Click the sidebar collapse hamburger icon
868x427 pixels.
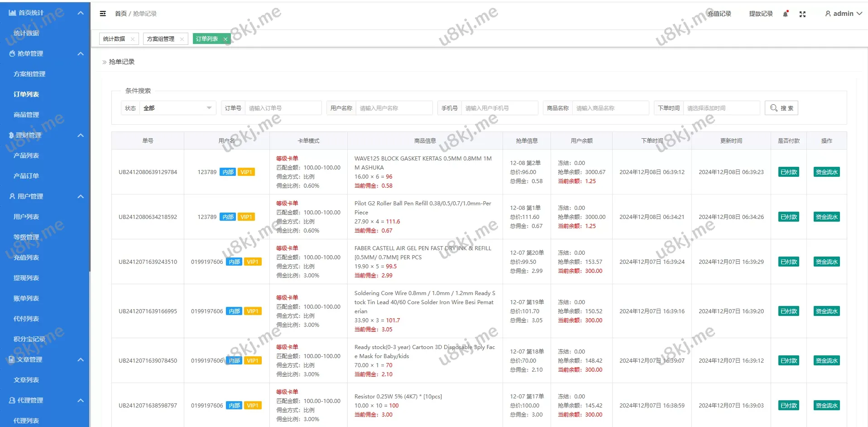point(103,14)
